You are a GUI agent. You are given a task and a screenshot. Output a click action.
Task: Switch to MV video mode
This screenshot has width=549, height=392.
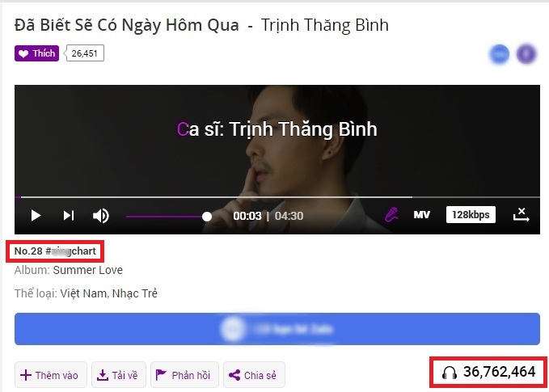(x=421, y=214)
